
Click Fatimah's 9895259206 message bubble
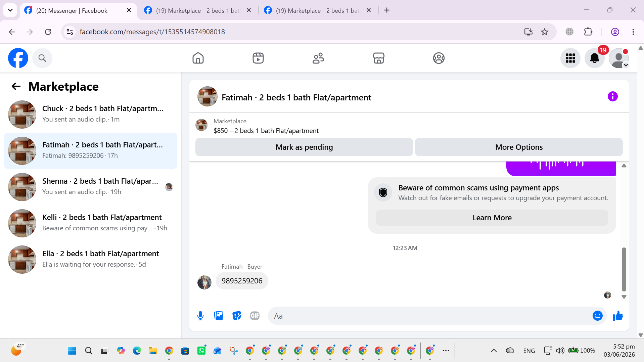pos(242,281)
